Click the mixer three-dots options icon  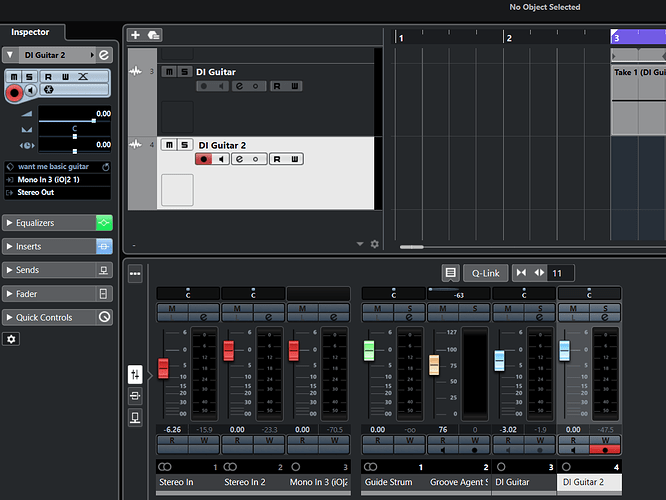coord(135,274)
